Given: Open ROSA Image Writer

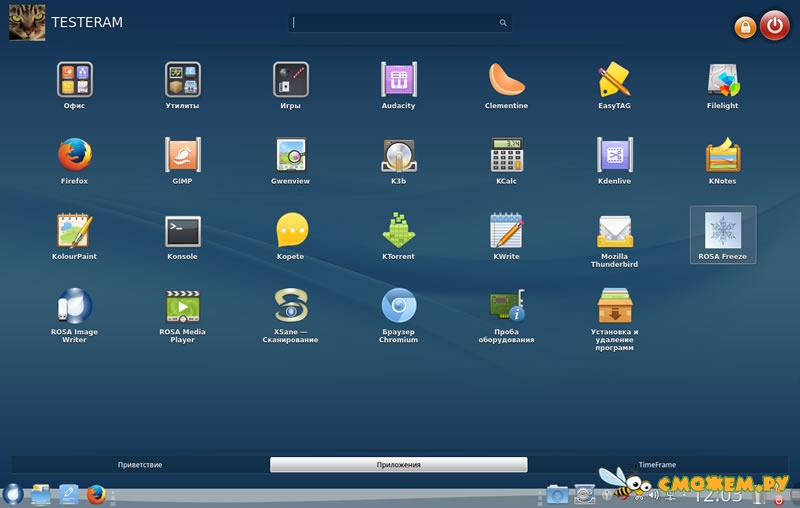Looking at the screenshot, I should [x=74, y=315].
